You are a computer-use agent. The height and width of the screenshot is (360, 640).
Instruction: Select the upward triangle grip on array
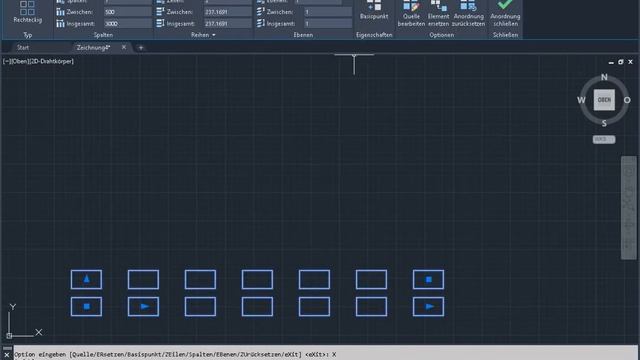(x=86, y=279)
